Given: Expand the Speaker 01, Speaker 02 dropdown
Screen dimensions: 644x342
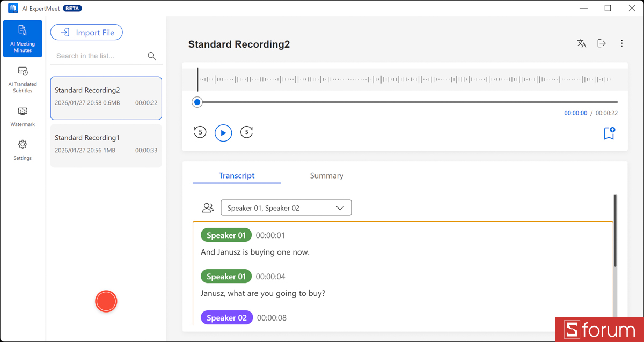Looking at the screenshot, I should 286,208.
